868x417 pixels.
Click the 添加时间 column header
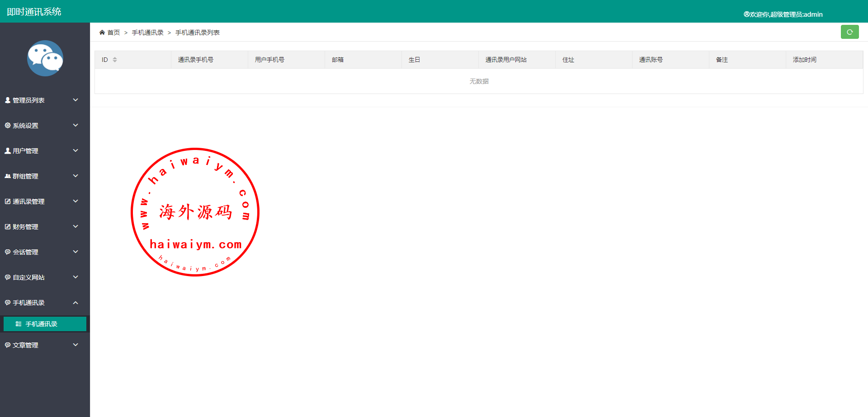[804, 60]
